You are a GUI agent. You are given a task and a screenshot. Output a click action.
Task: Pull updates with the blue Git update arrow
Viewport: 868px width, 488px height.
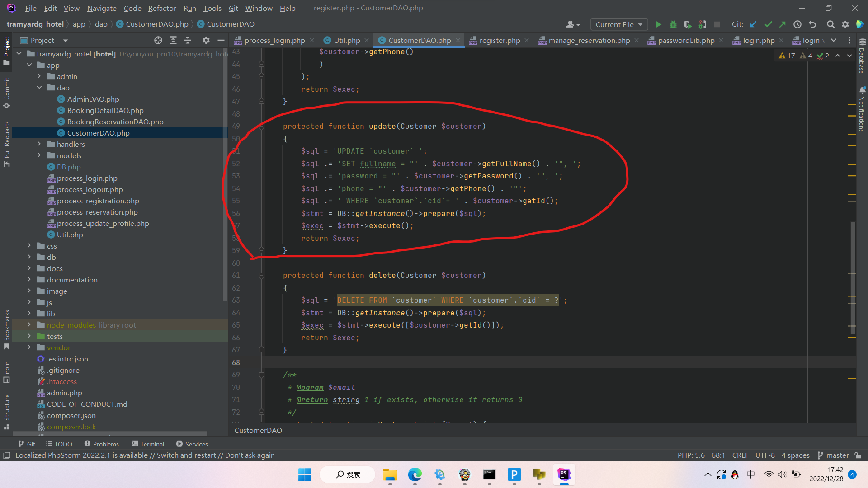click(x=753, y=24)
